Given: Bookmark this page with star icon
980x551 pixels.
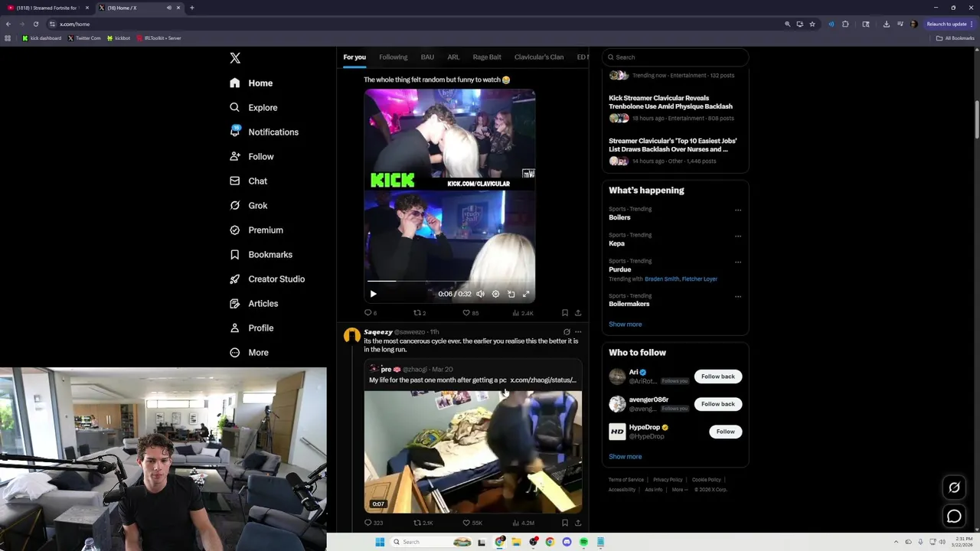Looking at the screenshot, I should coord(812,24).
